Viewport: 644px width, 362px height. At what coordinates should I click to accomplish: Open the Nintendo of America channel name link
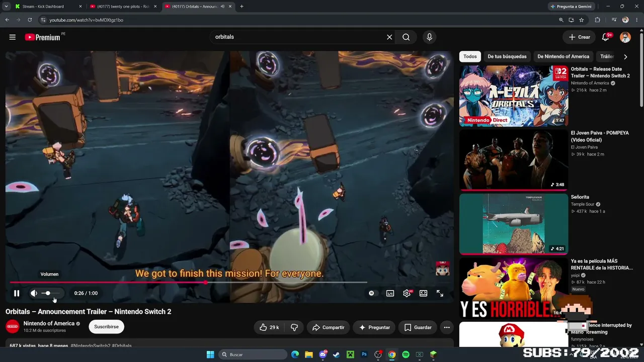point(49,323)
